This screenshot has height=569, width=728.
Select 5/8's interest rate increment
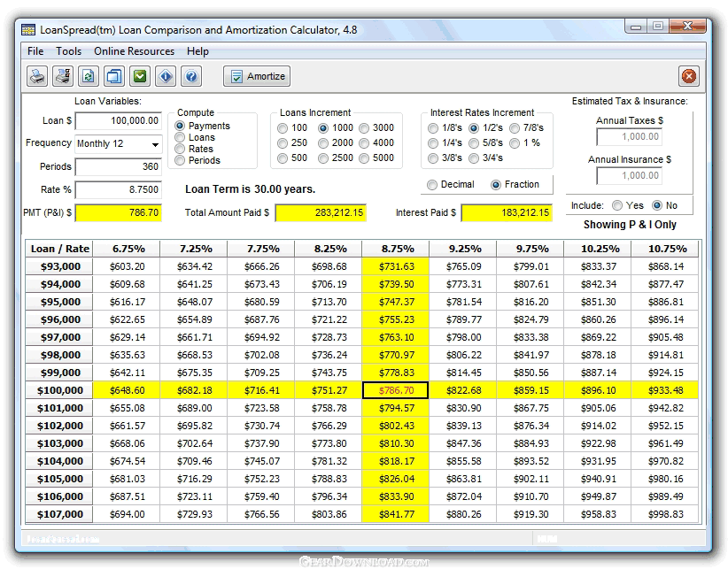click(x=474, y=142)
